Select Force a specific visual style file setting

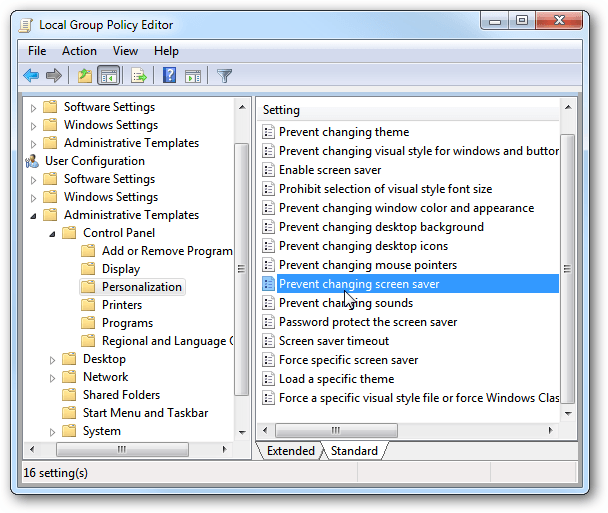click(419, 398)
